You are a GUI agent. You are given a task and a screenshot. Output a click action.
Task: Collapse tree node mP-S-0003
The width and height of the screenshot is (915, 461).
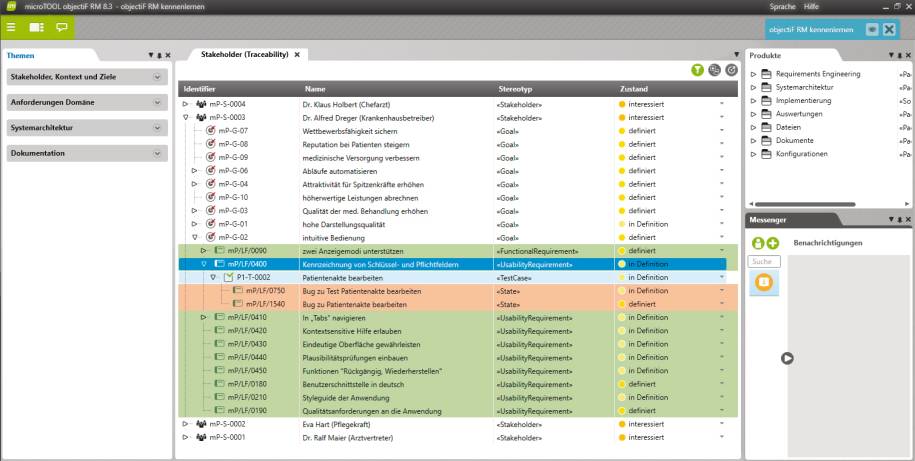coord(186,117)
